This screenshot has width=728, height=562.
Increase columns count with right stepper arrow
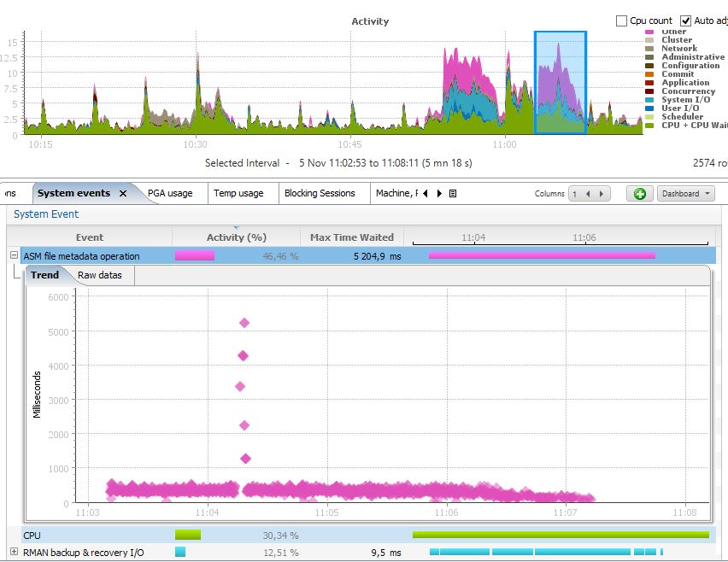pyautogui.click(x=601, y=194)
